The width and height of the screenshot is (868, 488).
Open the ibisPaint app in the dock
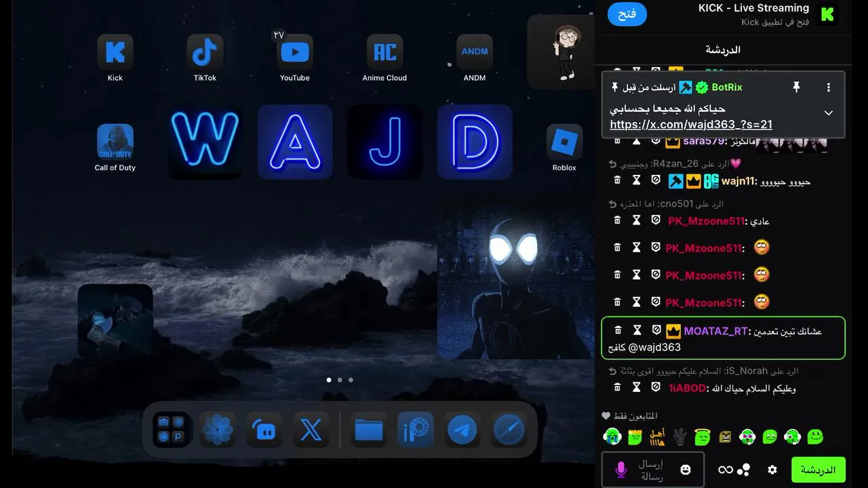pos(416,430)
